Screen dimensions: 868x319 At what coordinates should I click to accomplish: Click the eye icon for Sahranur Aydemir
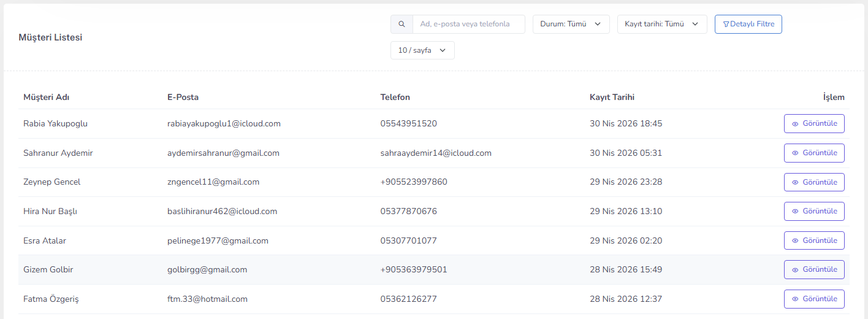(795, 153)
